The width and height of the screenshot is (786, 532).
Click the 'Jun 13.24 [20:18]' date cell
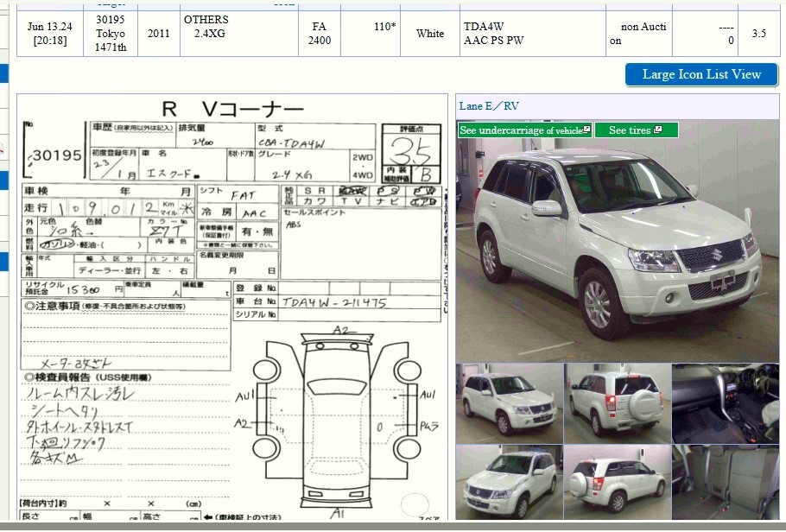click(50, 34)
